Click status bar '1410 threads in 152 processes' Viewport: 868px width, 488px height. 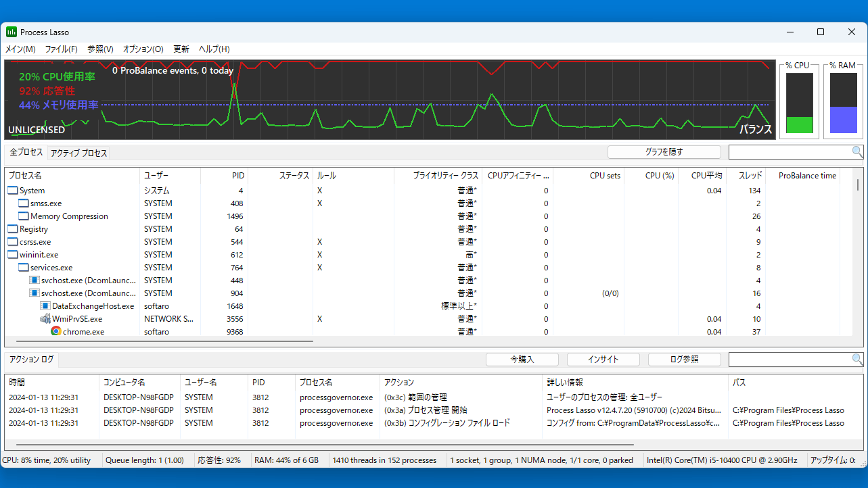click(384, 460)
